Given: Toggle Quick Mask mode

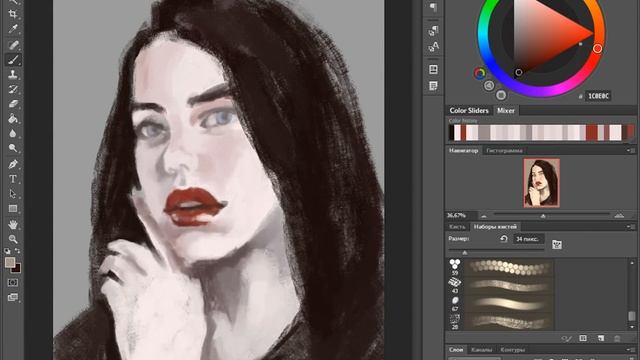Looking at the screenshot, I should [13, 282].
